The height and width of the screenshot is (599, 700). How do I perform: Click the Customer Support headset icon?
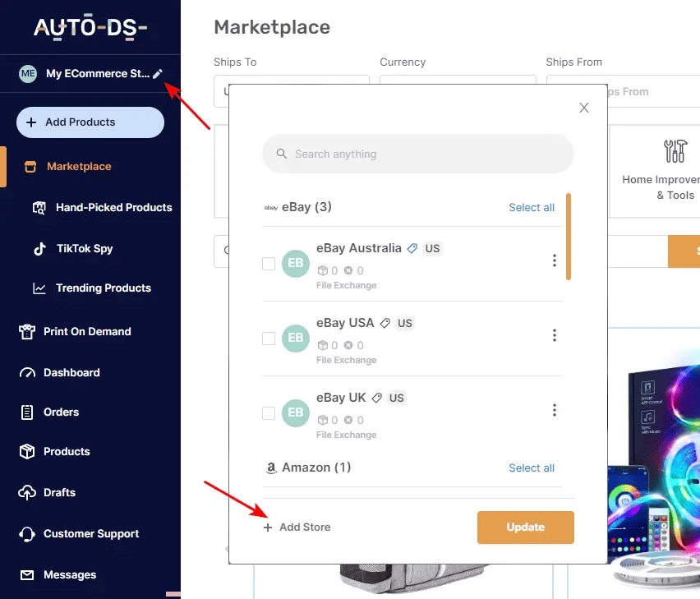[x=28, y=534]
